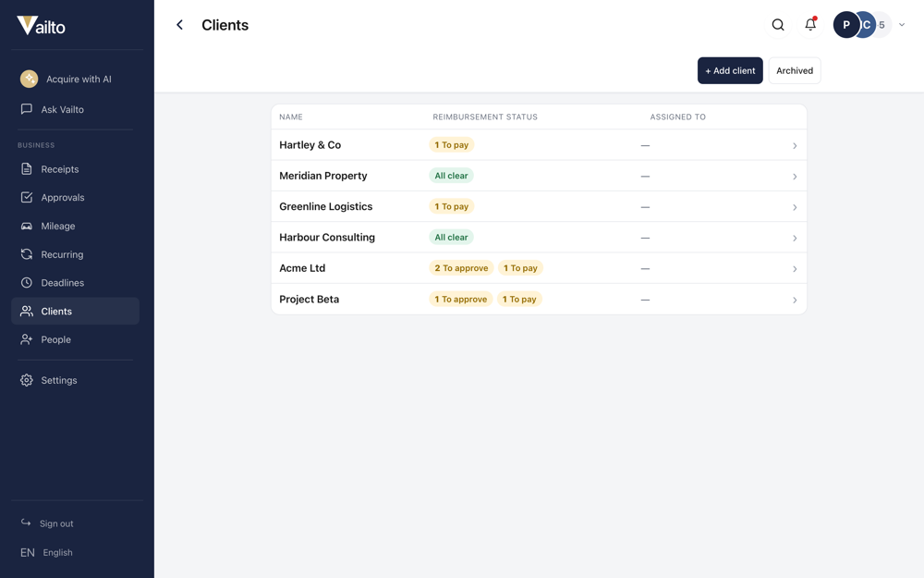Show Archived clients
Screen dimensions: 924x578
pos(795,70)
